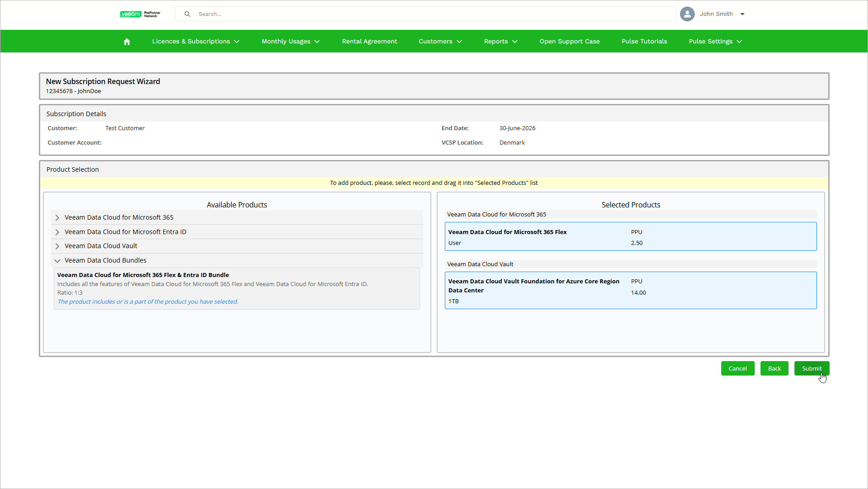Expand the Veeam Data Cloud Vault category
The width and height of the screenshot is (868, 489).
coord(57,246)
